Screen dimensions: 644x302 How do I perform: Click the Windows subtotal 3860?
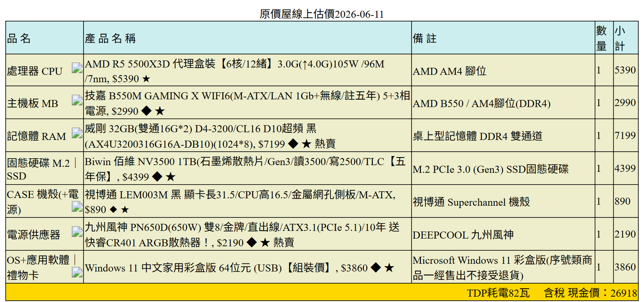tap(625, 267)
